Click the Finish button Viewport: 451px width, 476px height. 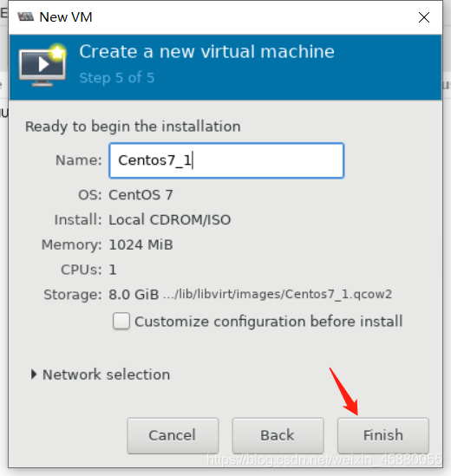pyautogui.click(x=383, y=435)
